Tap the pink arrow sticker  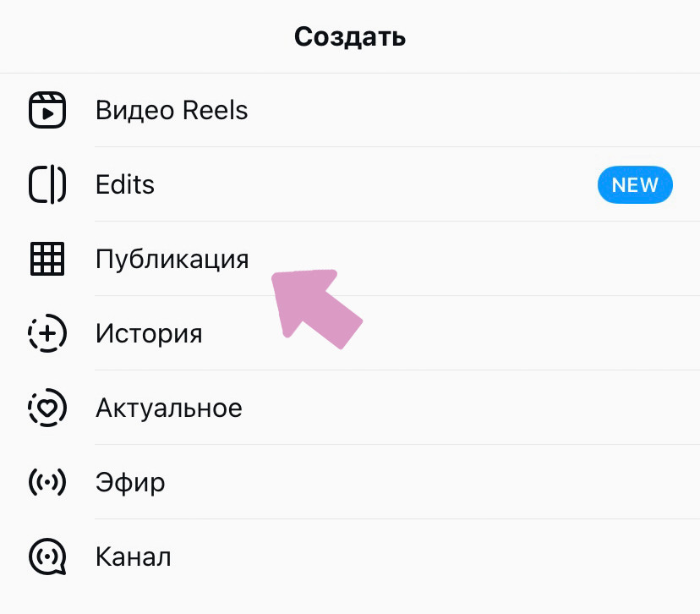coord(317,309)
